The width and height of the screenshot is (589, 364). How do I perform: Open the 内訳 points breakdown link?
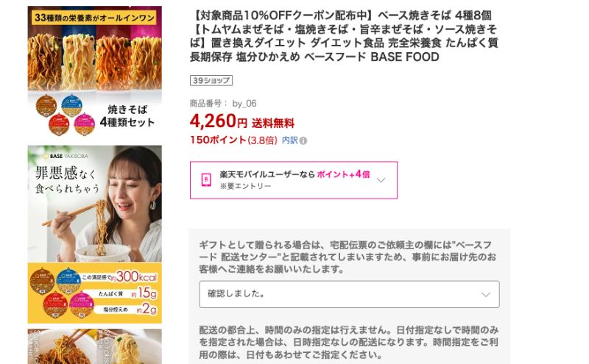289,140
